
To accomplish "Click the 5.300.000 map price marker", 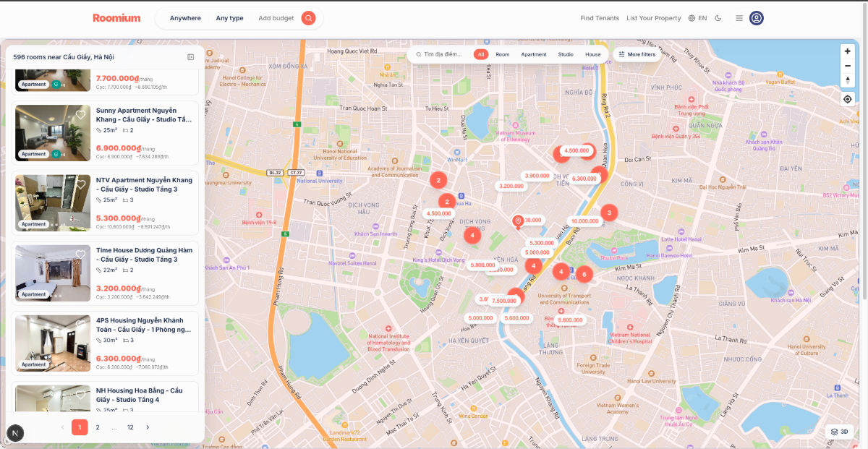I will [542, 243].
